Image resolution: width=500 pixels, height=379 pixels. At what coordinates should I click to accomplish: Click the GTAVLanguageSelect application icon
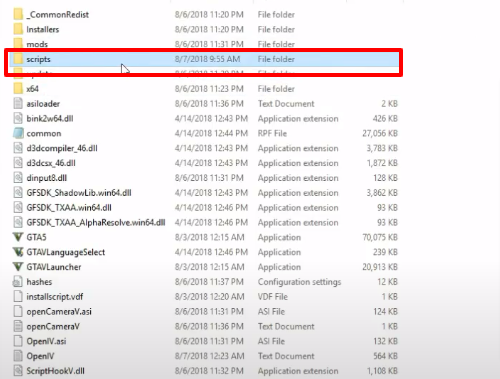pyautogui.click(x=18, y=252)
